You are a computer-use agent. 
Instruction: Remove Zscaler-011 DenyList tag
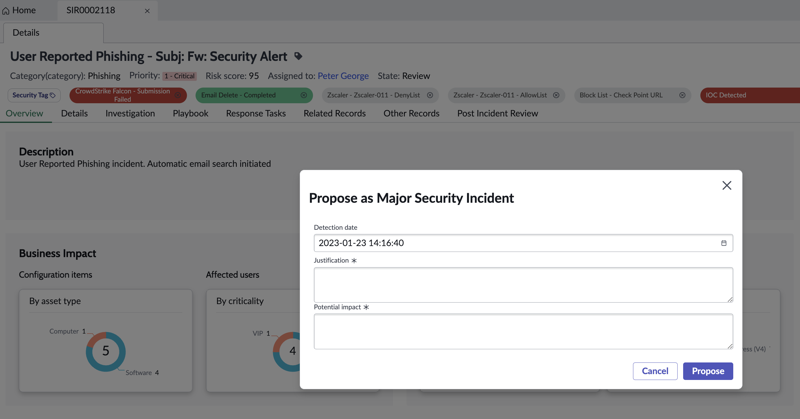coord(430,95)
